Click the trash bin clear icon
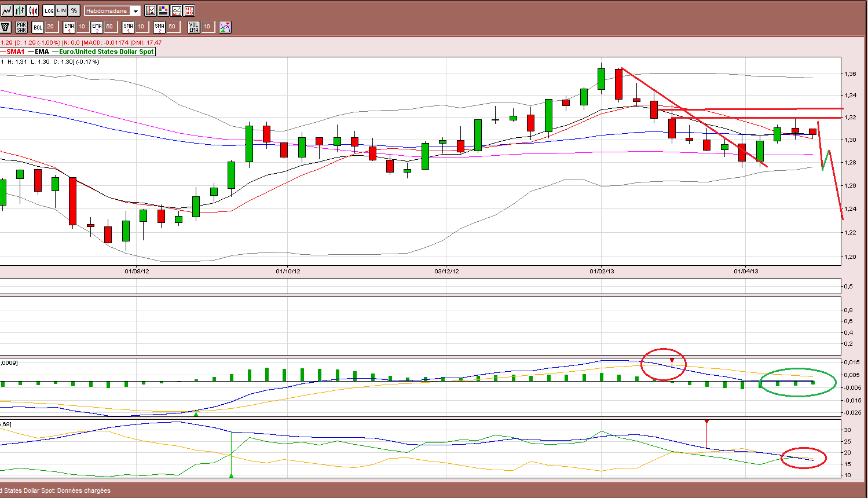Viewport: 868px width, 498px height. [x=5, y=27]
